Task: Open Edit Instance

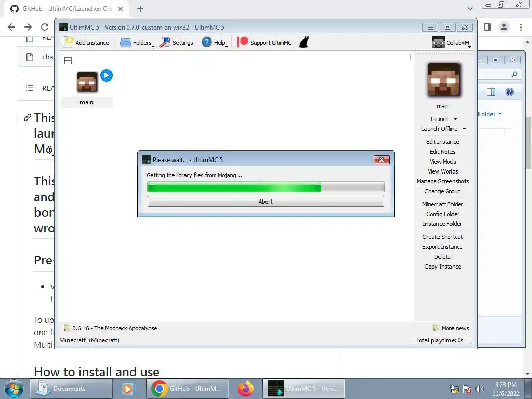Action: tap(443, 142)
